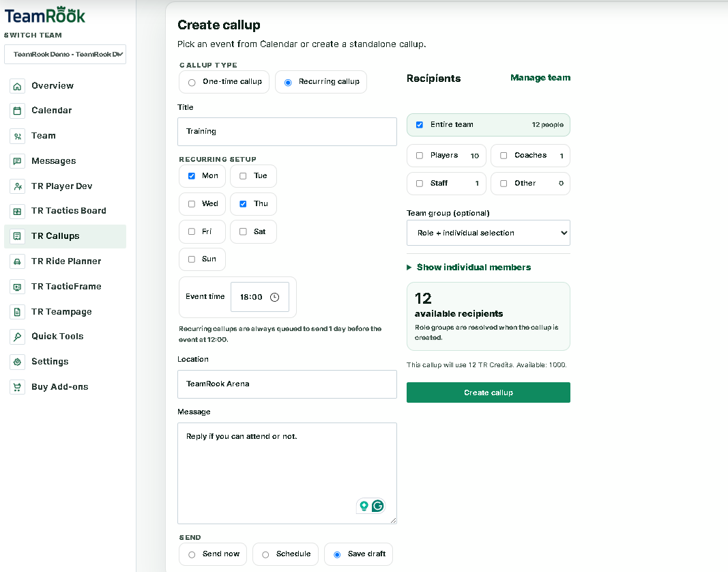This screenshot has width=728, height=572.
Task: Open TR Ride Planner menu item
Action: click(65, 261)
